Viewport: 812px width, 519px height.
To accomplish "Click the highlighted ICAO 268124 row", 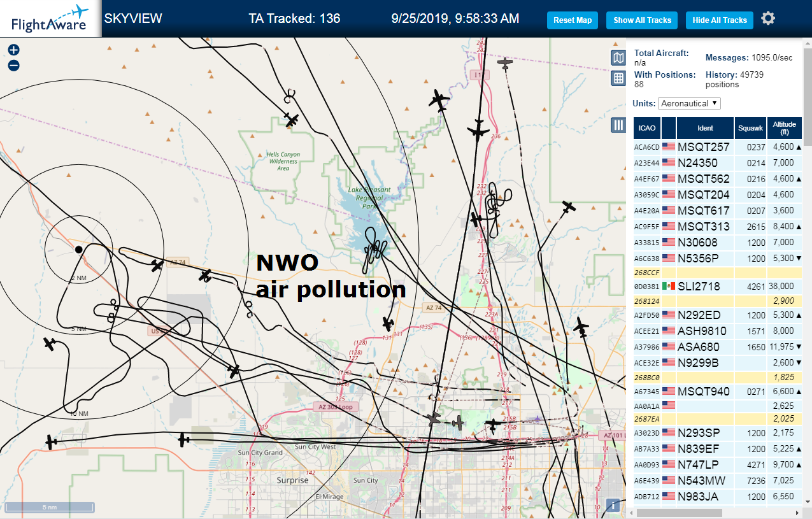I will point(718,301).
